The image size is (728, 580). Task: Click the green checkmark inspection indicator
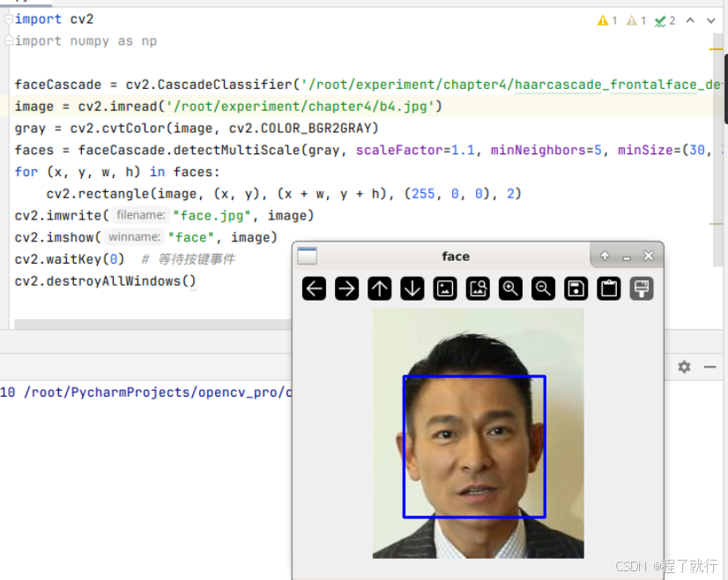tap(662, 19)
